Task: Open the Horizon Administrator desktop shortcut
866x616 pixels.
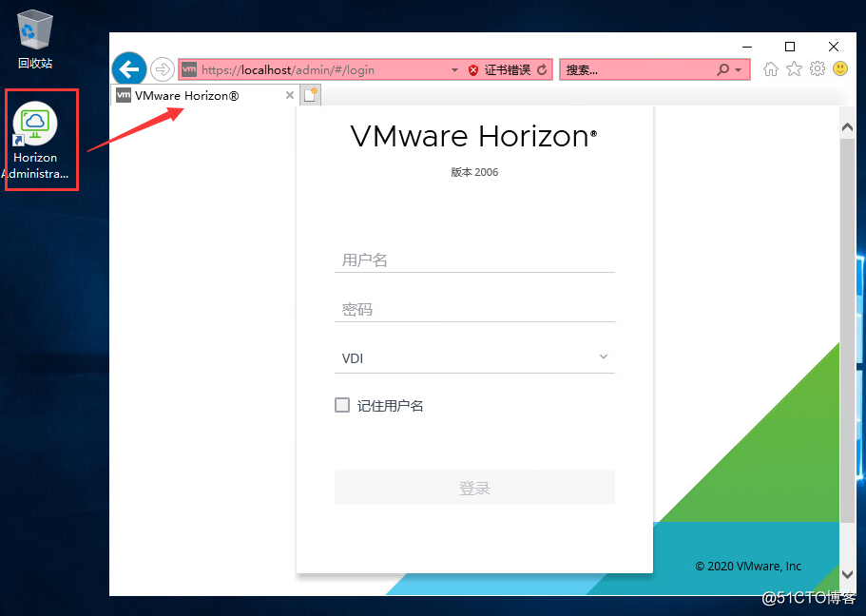Action: pyautogui.click(x=35, y=141)
